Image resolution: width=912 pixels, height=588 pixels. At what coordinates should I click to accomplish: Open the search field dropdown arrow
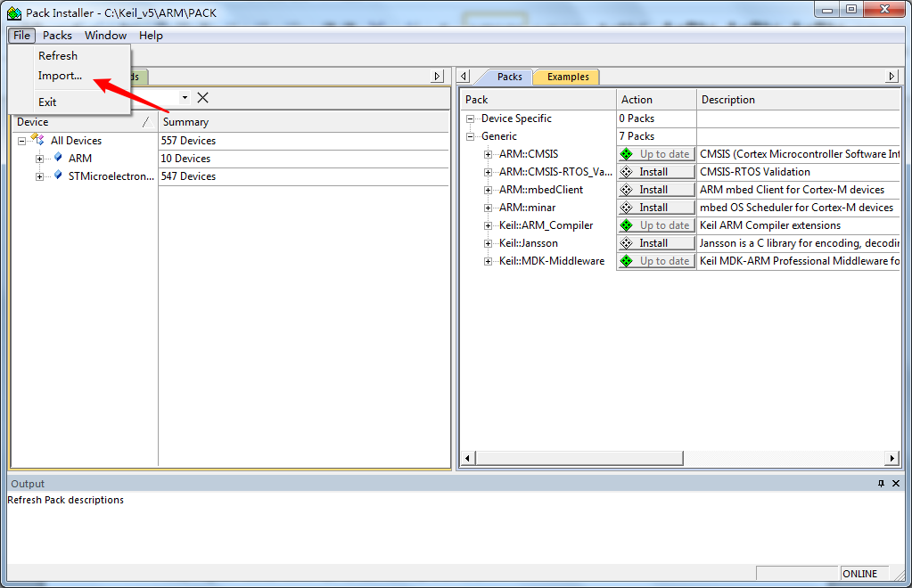click(x=185, y=97)
